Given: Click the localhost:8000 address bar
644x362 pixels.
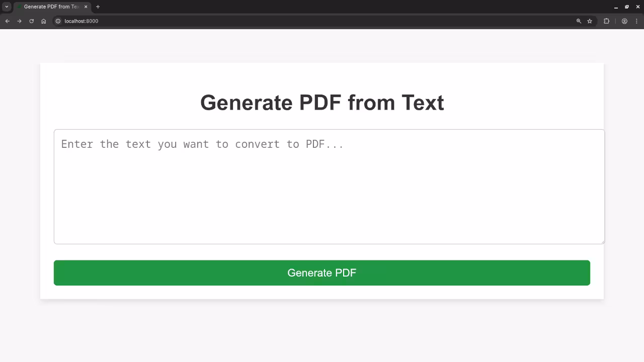Looking at the screenshot, I should 151,21.
